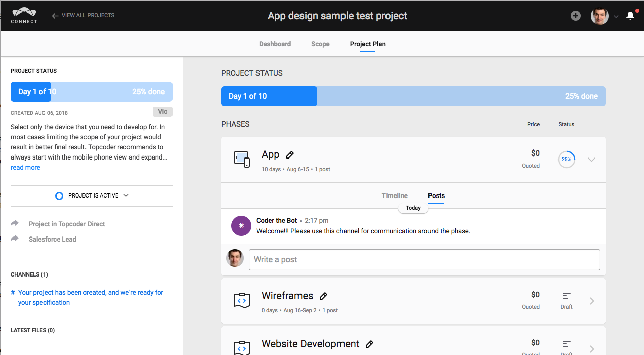Image resolution: width=644 pixels, height=355 pixels.
Task: Go back via View All Projects
Action: (83, 16)
